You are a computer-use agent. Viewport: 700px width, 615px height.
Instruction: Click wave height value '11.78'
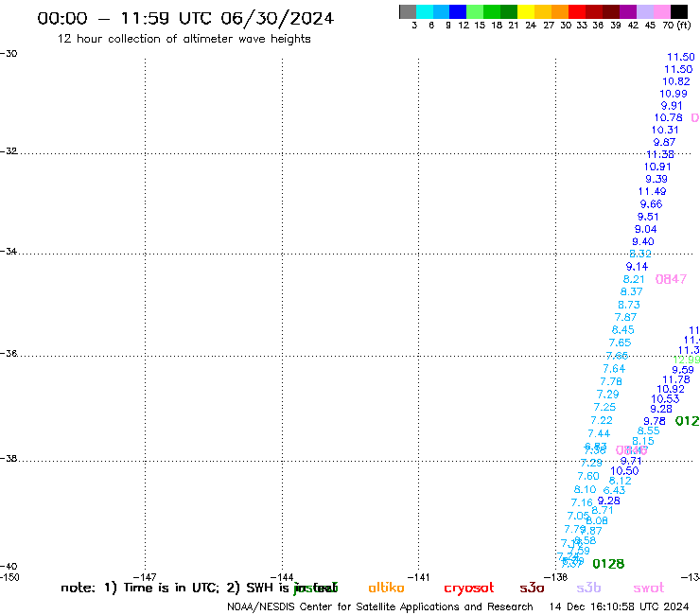676,379
